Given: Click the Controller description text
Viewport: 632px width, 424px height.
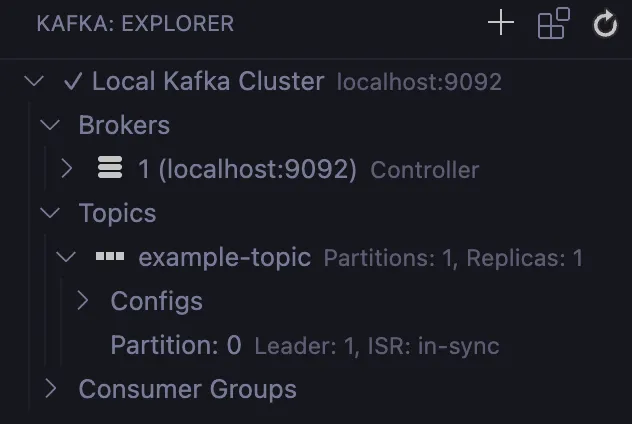Looking at the screenshot, I should click(424, 170).
